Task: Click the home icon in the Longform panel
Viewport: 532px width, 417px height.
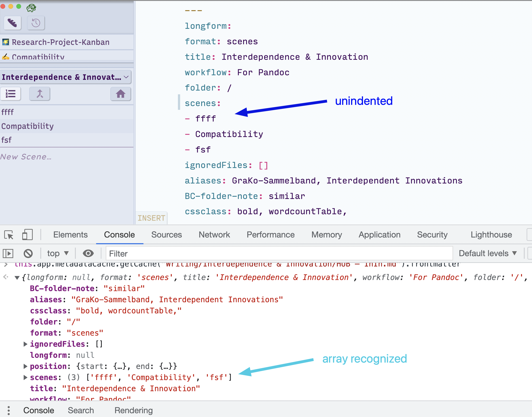Action: [121, 94]
